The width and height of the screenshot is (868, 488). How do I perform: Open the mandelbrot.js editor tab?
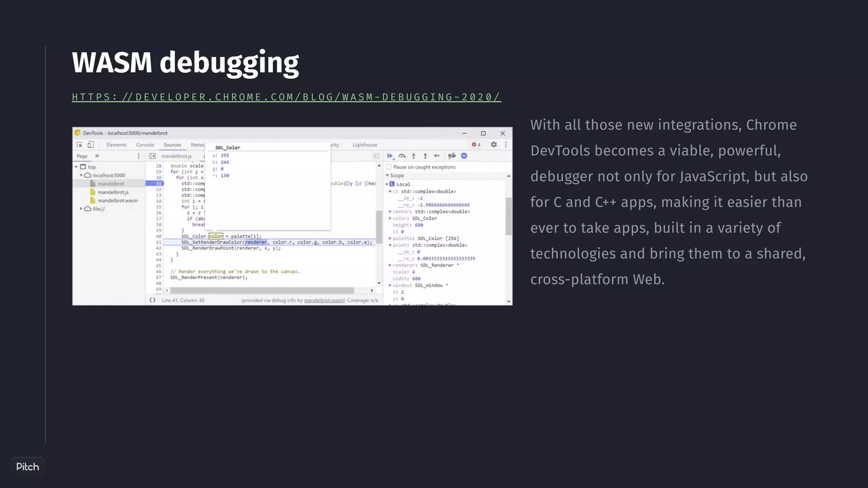[x=176, y=156]
